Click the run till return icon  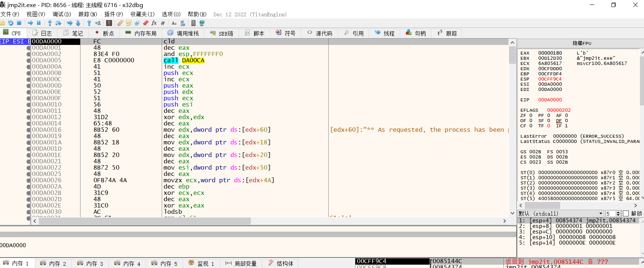tap(89, 23)
